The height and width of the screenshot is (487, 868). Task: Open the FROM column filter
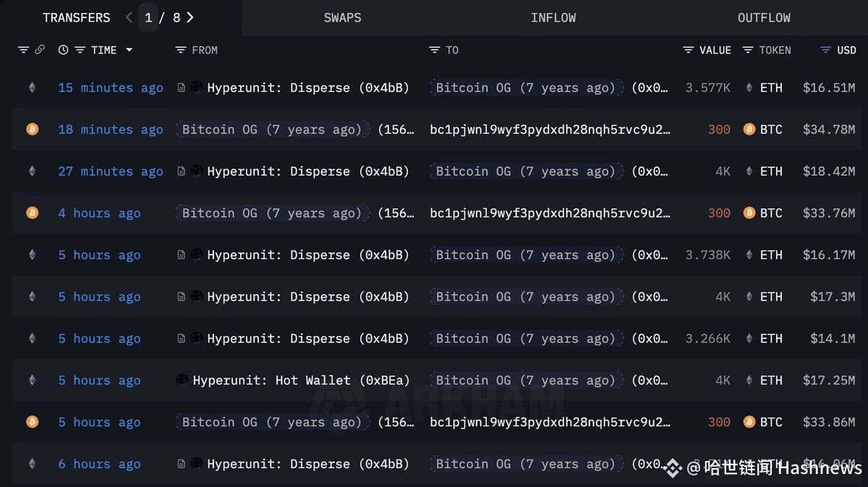point(181,50)
